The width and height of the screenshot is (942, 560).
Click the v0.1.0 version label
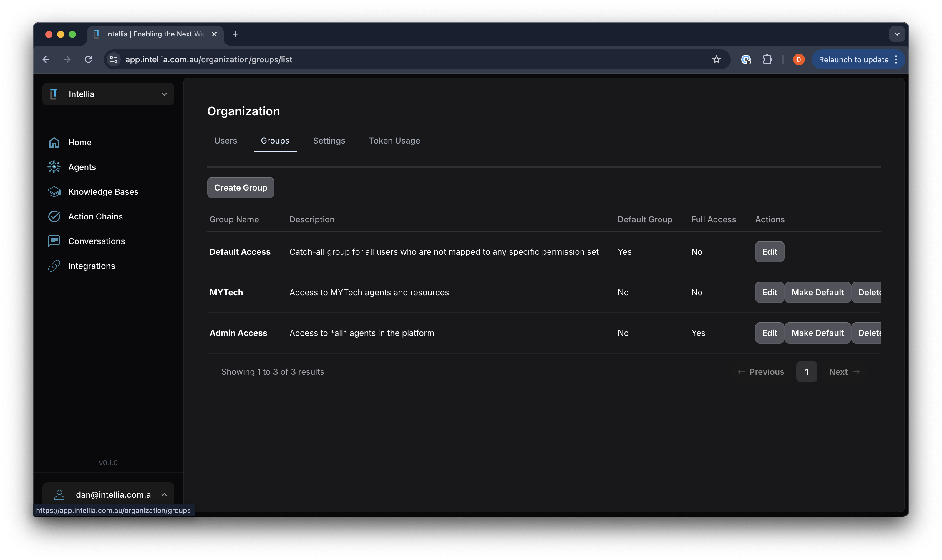click(108, 463)
